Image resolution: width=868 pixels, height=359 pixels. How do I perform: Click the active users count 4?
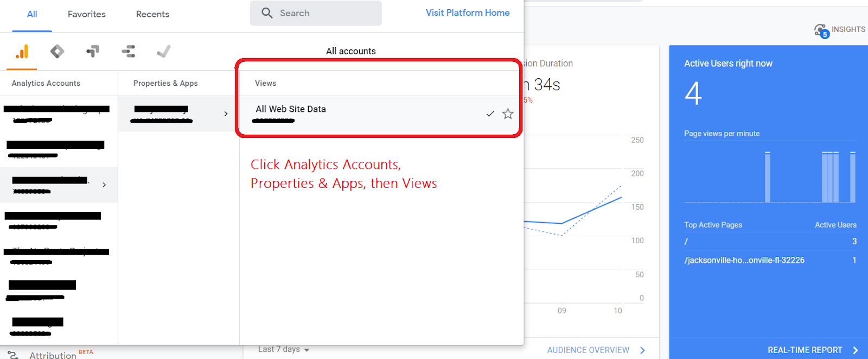coord(693,93)
